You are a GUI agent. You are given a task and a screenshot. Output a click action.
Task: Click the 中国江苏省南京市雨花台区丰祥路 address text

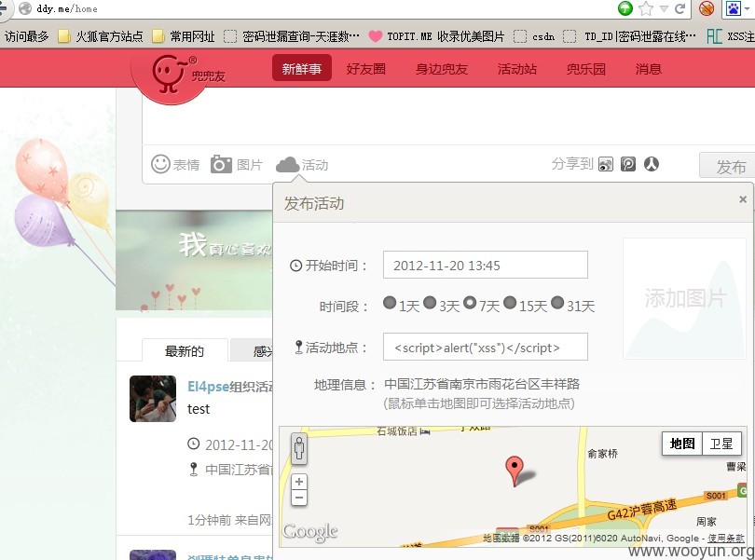tap(482, 384)
